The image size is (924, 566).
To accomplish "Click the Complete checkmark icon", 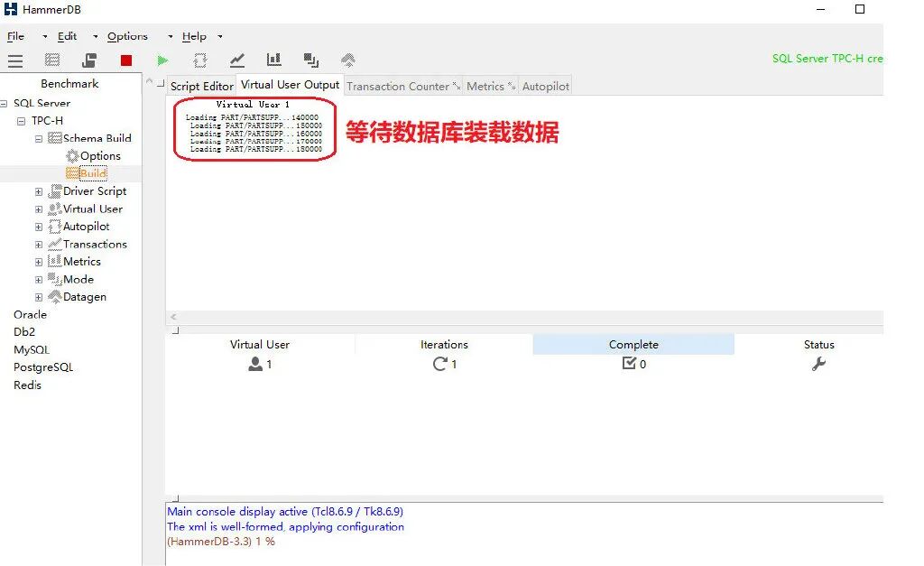I will (x=629, y=363).
